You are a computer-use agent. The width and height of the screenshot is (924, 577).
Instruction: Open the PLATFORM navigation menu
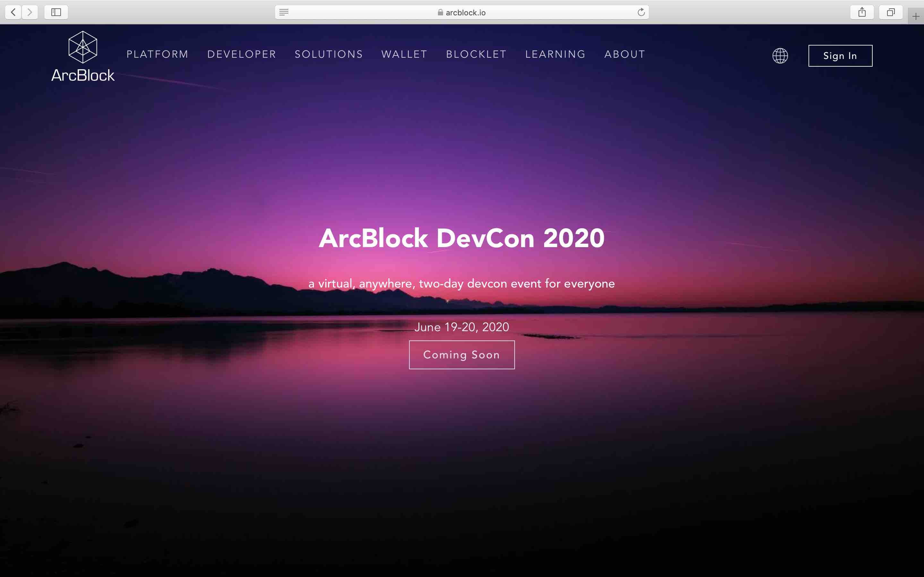(x=157, y=54)
